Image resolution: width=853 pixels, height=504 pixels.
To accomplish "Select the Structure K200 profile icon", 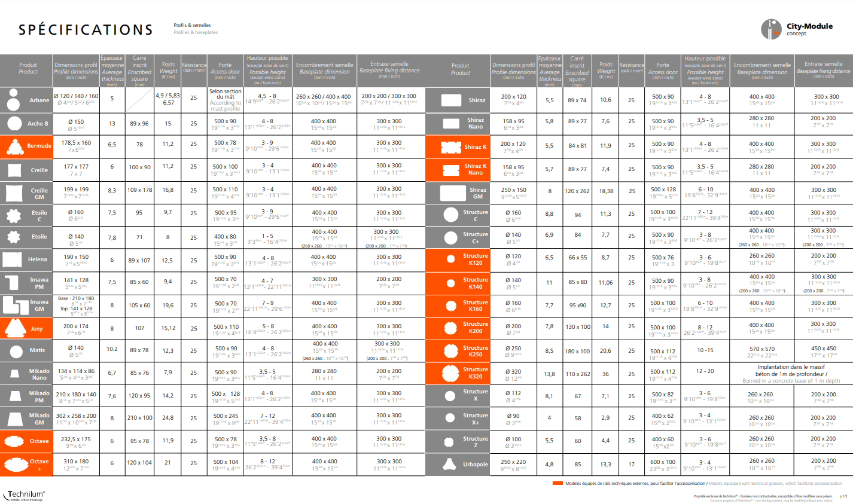I will pos(451,328).
